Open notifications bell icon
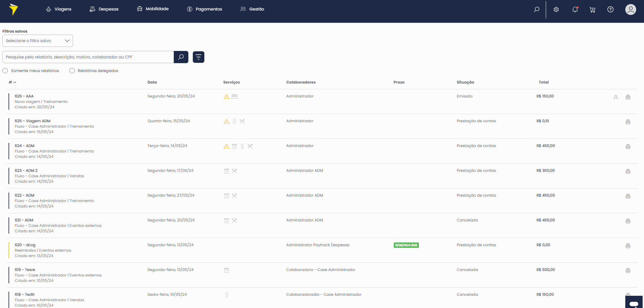The width and height of the screenshot is (644, 308). point(575,10)
